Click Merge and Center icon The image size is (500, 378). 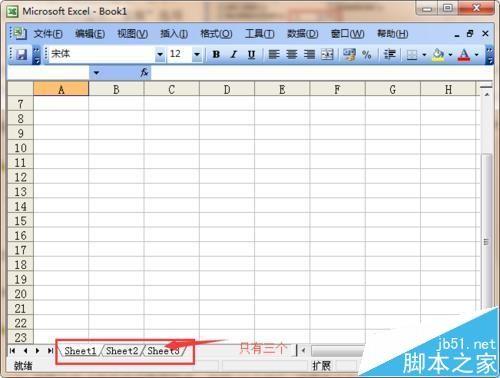(327, 54)
